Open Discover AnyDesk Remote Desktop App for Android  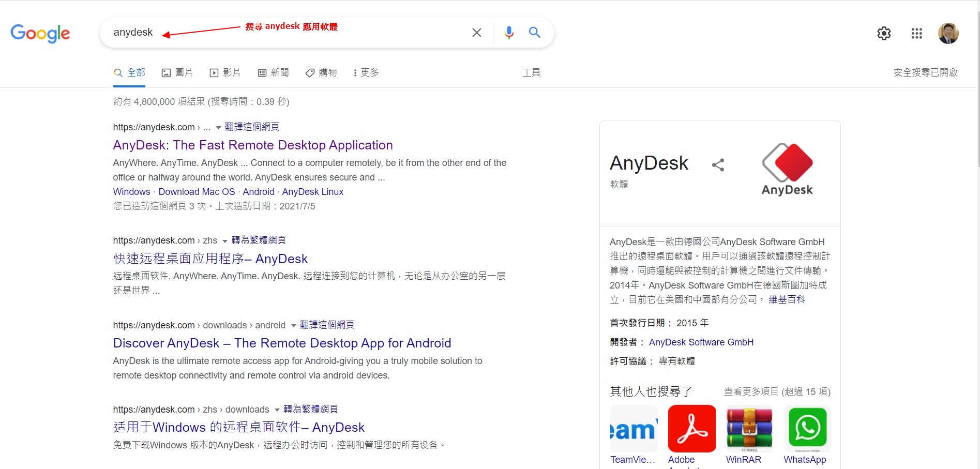[x=282, y=343]
